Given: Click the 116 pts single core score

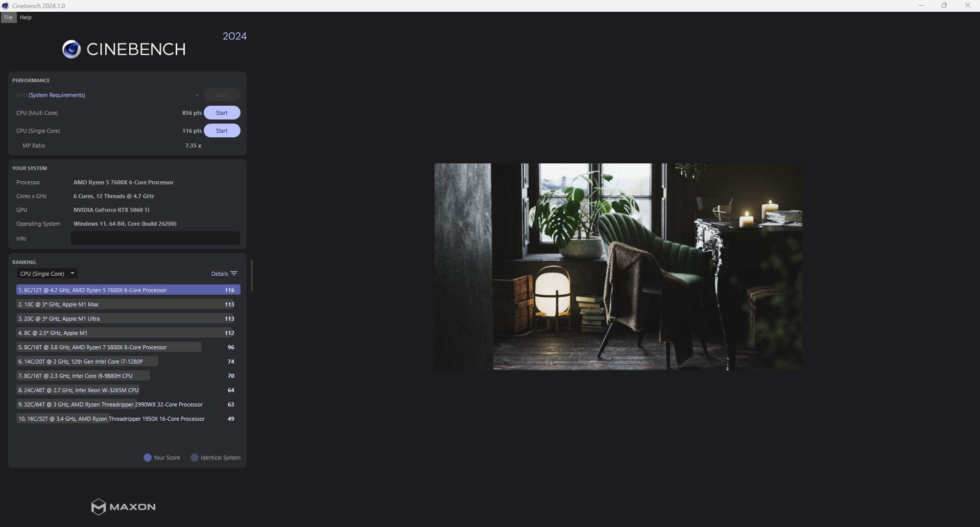Looking at the screenshot, I should click(x=192, y=131).
